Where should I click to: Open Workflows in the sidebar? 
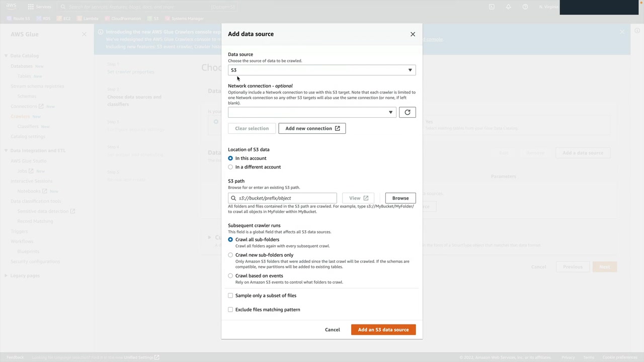(22, 241)
